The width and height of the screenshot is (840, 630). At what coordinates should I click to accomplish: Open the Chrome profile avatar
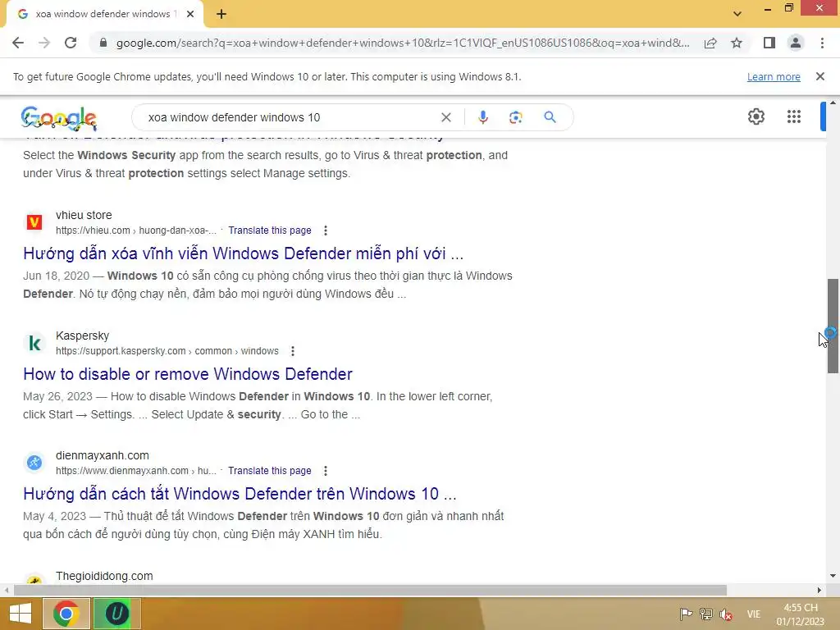796,43
